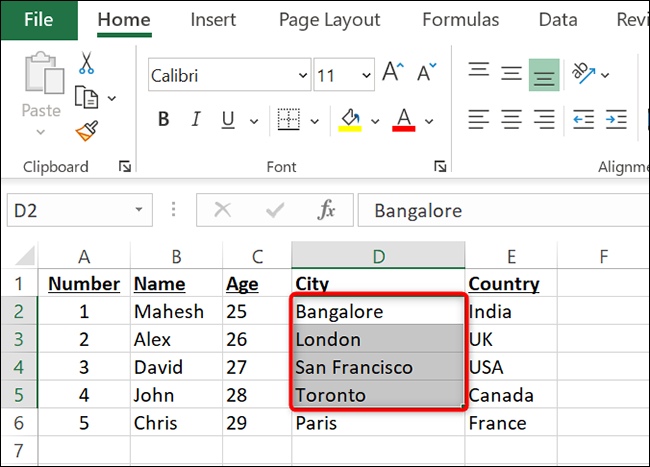Open the File menu
This screenshot has width=650, height=467.
(x=39, y=19)
